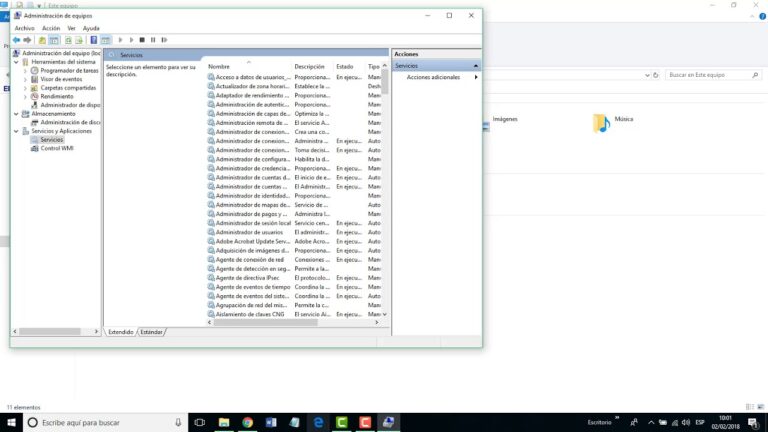This screenshot has width=768, height=432.
Task: Click Acciones adicionales in the Acciones pane
Action: [x=433, y=77]
